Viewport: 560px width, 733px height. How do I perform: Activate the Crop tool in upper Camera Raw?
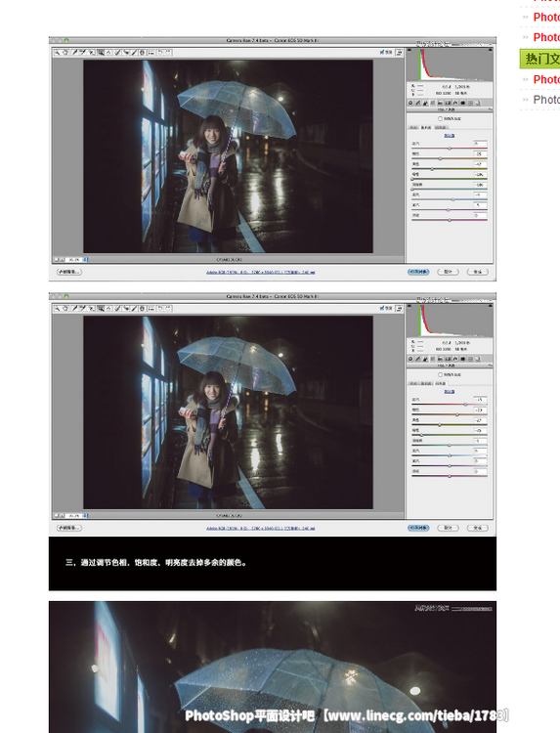[101, 53]
